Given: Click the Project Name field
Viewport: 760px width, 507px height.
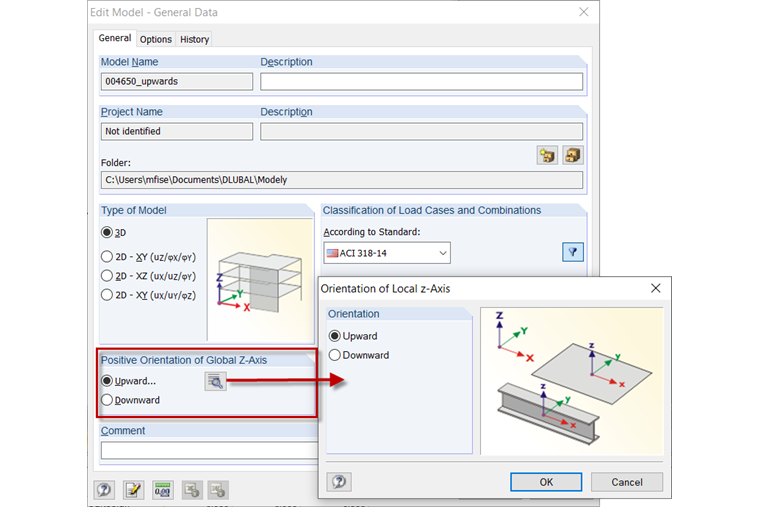Looking at the screenshot, I should (x=177, y=131).
